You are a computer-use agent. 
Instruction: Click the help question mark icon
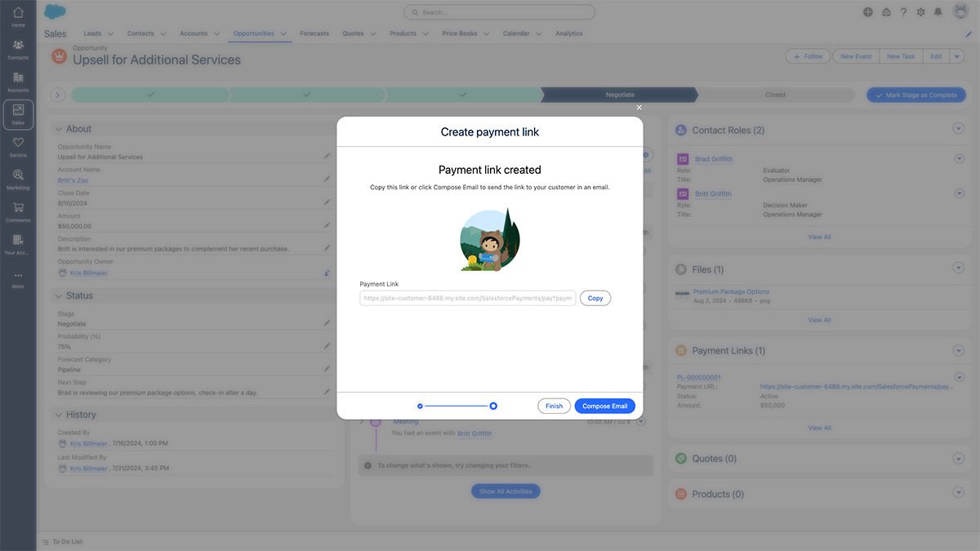coord(903,12)
